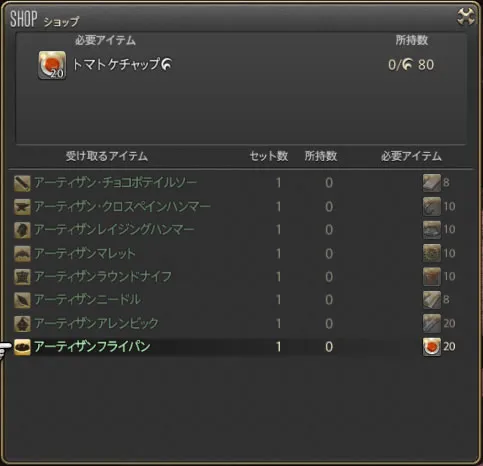
Task: Click the required ketchup icon for frying pan
Action: pos(432,347)
